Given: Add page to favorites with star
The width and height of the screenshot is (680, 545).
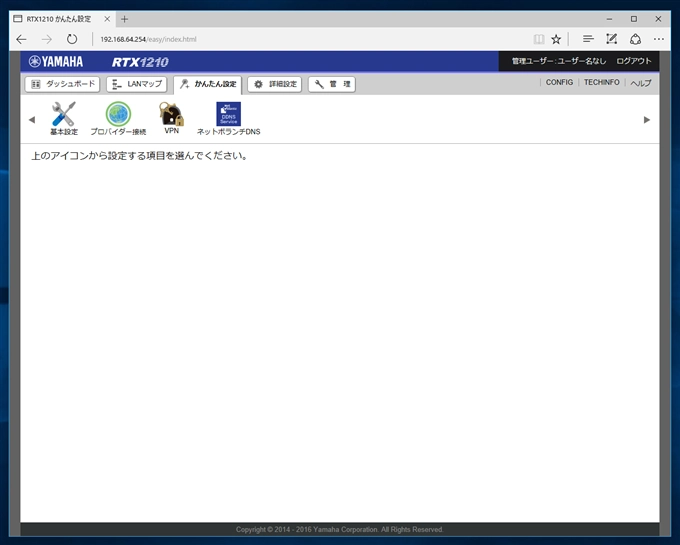Looking at the screenshot, I should point(556,39).
